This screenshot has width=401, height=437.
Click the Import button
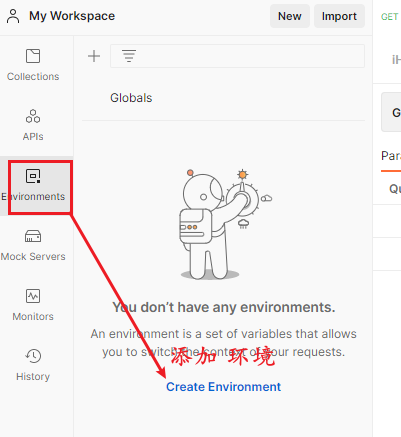tap(339, 16)
